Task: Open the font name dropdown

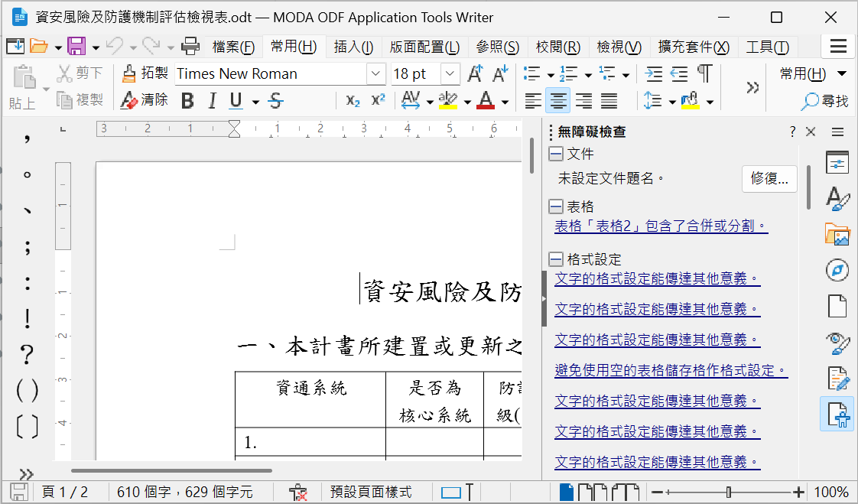Action: point(375,73)
